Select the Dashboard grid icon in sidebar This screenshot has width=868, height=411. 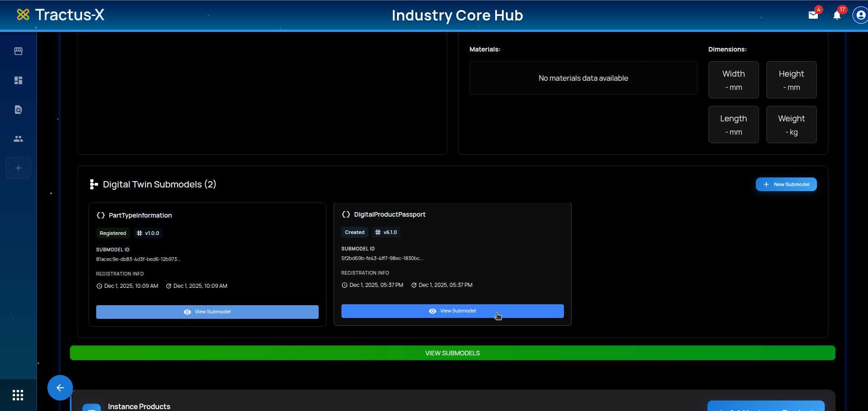tap(18, 80)
